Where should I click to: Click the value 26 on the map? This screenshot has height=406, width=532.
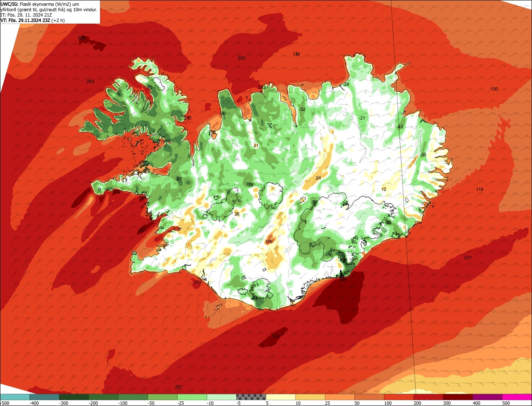(237, 214)
